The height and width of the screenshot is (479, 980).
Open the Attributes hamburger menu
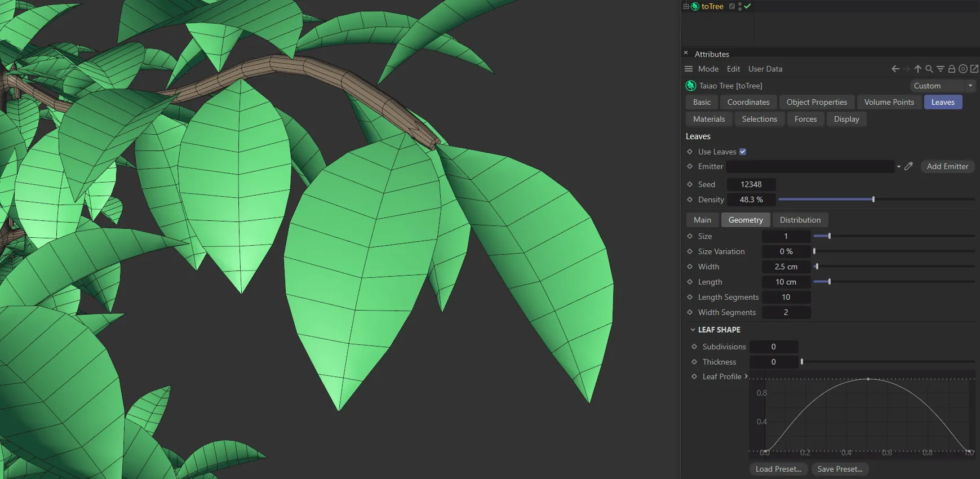point(688,69)
